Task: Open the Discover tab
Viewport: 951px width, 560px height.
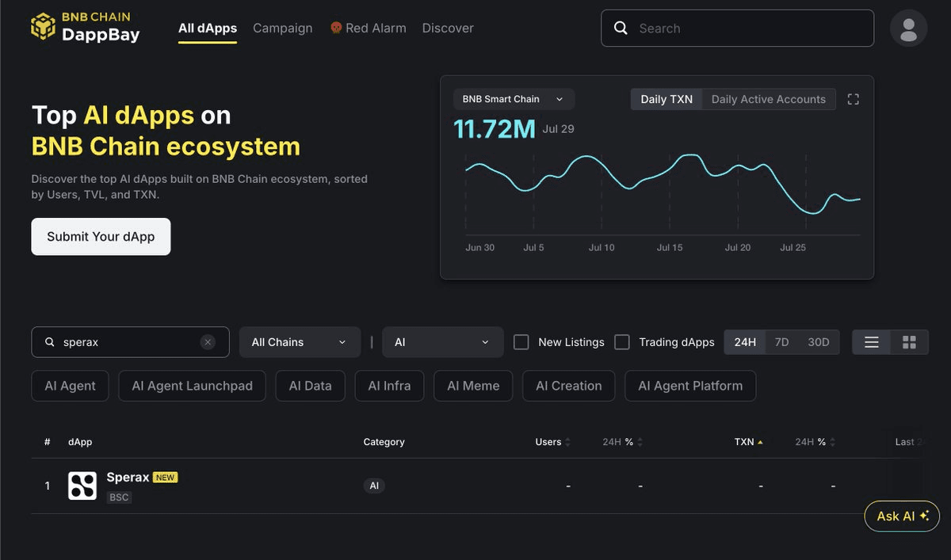Action: tap(448, 28)
